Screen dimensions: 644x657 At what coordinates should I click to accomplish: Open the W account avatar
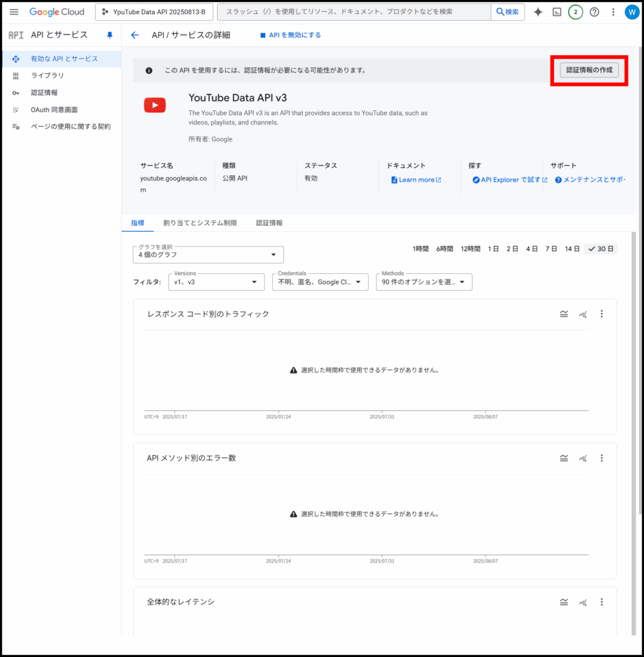tap(631, 12)
